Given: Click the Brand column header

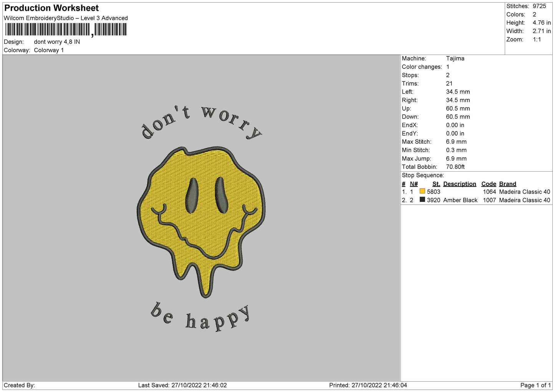Looking at the screenshot, I should (508, 184).
